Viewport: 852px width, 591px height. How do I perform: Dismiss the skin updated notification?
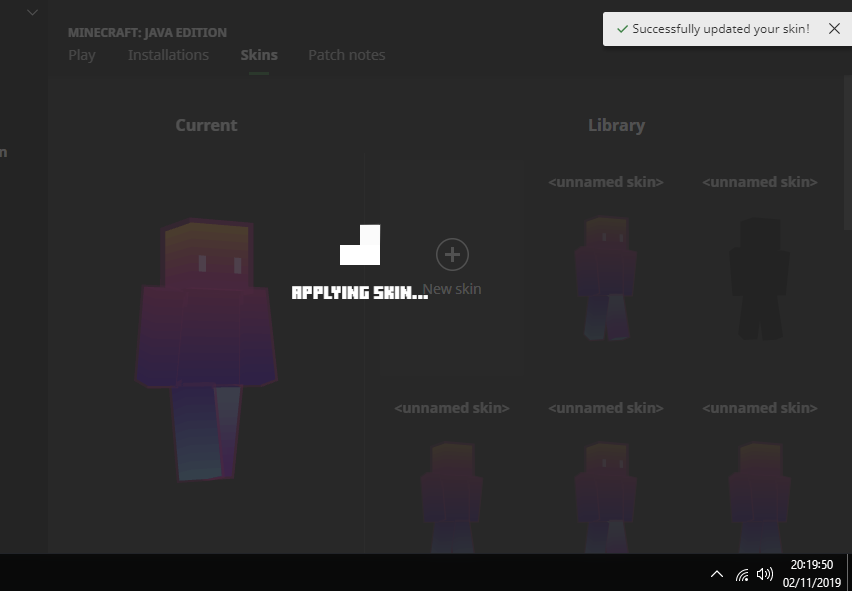(x=834, y=29)
